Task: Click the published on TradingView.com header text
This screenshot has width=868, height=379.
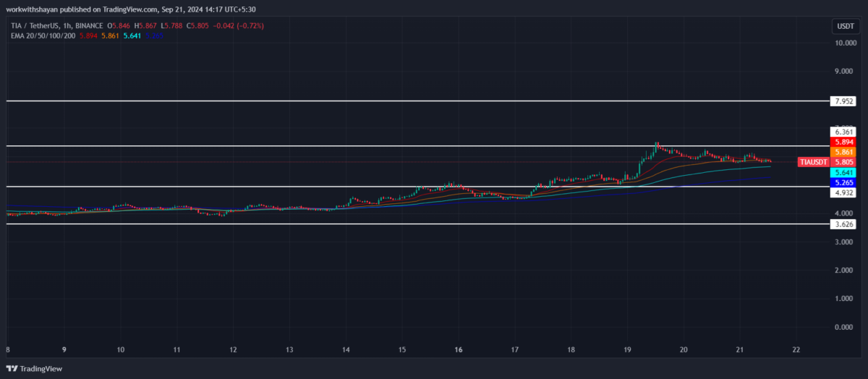Action: 131,9
